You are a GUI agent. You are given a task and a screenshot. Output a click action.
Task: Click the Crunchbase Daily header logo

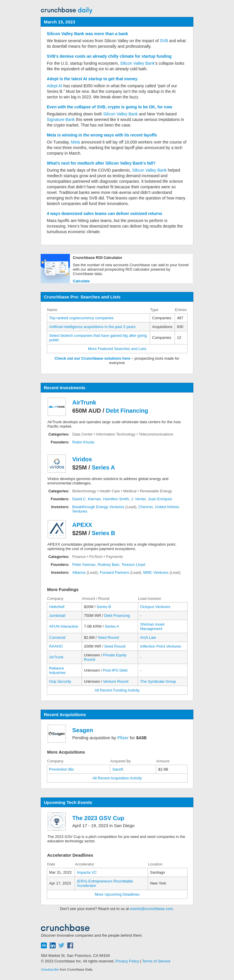(x=66, y=10)
